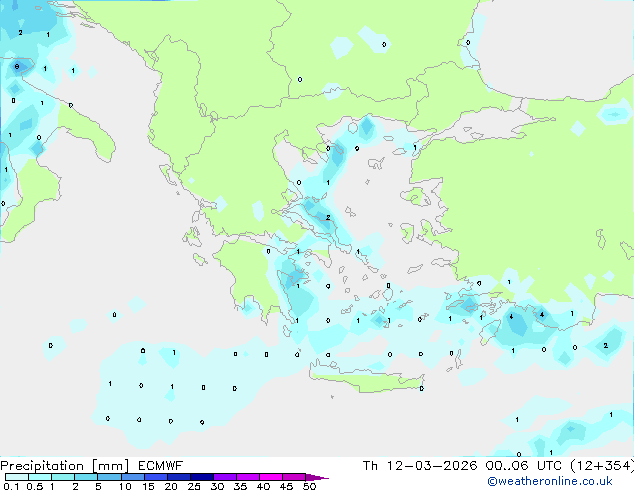Click the '10' legend scale value
634x490 pixels.
tap(125, 486)
